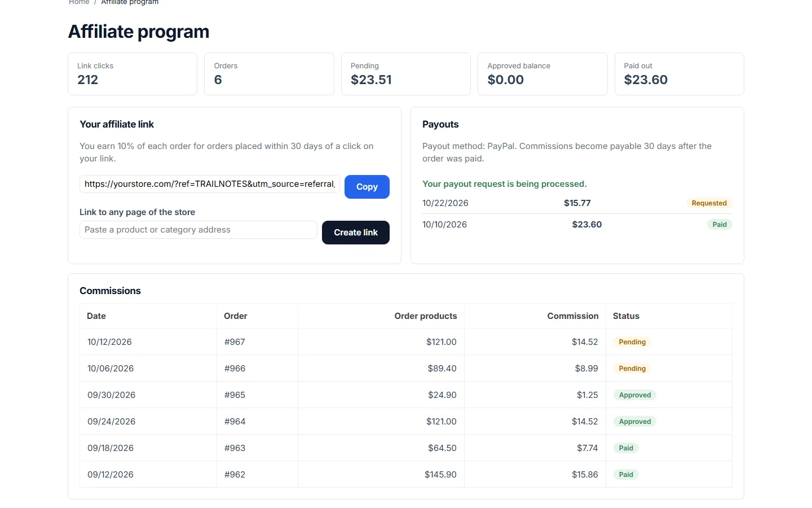The width and height of the screenshot is (812, 508).
Task: Click Approved status for order #965
Action: click(x=635, y=395)
